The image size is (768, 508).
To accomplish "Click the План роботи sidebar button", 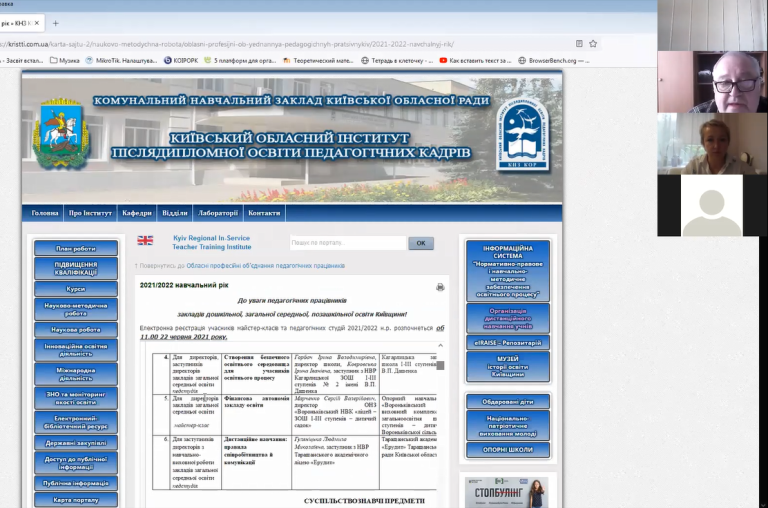I will click(76, 248).
